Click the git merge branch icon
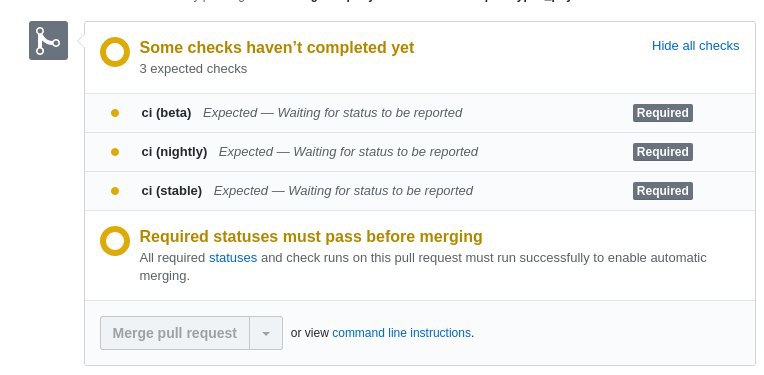Image resolution: width=764 pixels, height=375 pixels. coord(48,40)
